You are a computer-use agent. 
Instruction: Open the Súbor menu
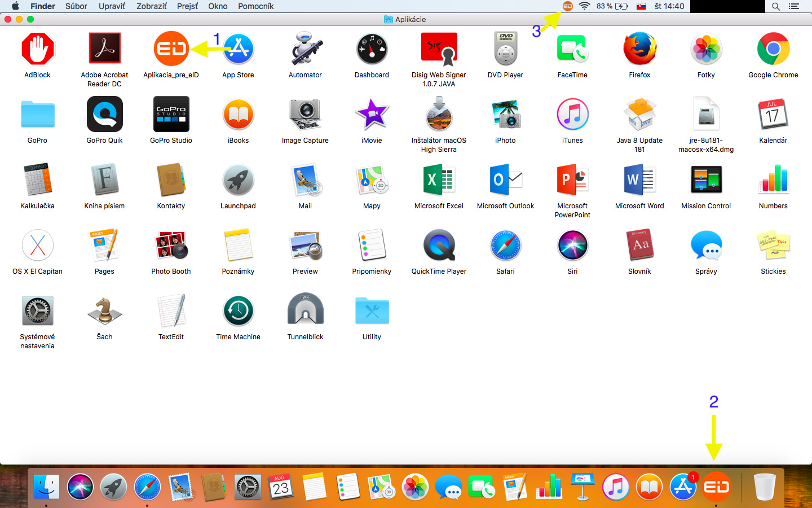pyautogui.click(x=76, y=6)
